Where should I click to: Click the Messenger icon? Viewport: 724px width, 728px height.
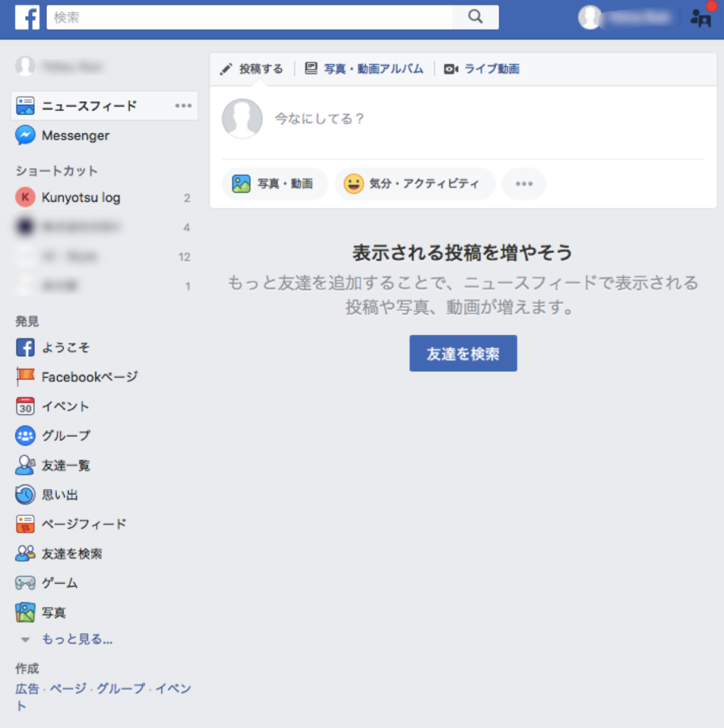click(x=25, y=136)
